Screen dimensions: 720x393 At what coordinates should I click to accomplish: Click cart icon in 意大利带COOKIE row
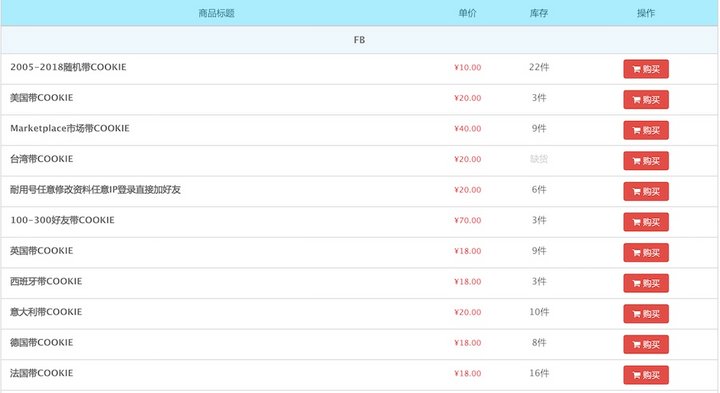pyautogui.click(x=636, y=314)
